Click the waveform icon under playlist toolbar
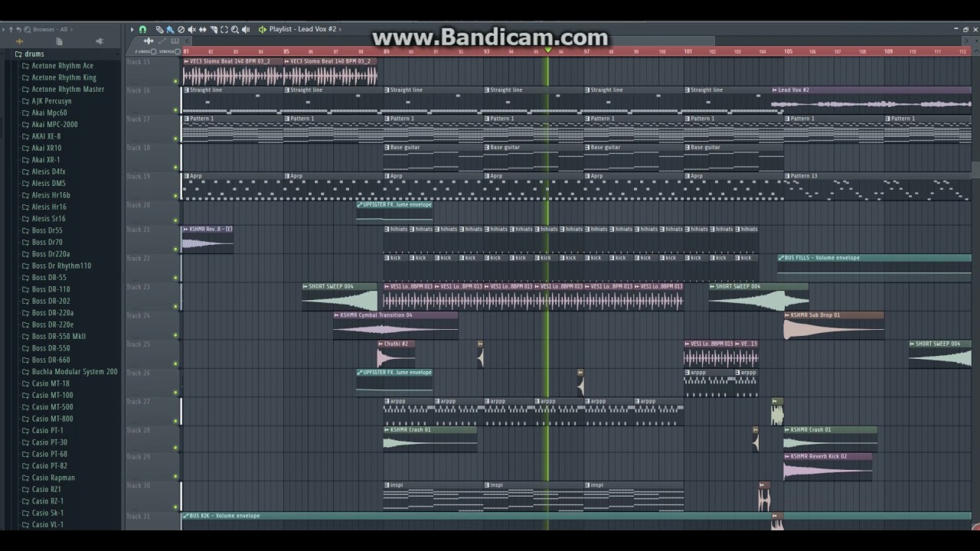Viewport: 980px width, 551px height. [149, 41]
